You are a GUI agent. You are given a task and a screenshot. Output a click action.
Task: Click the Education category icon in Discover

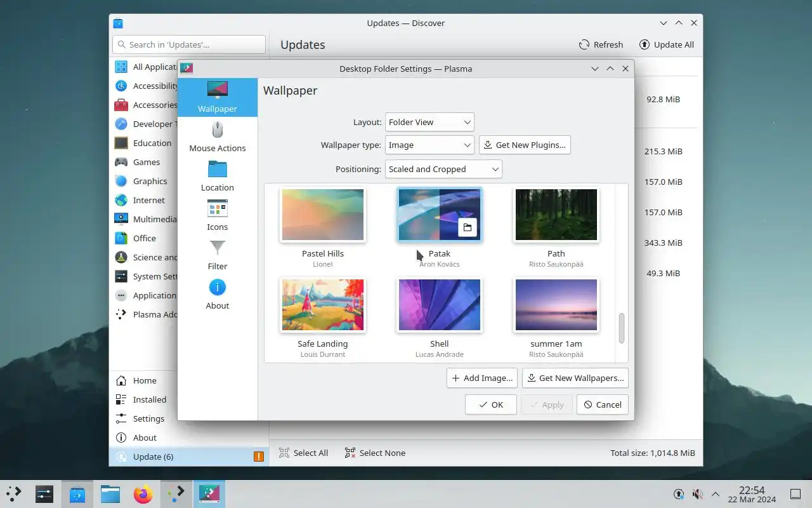click(x=121, y=143)
